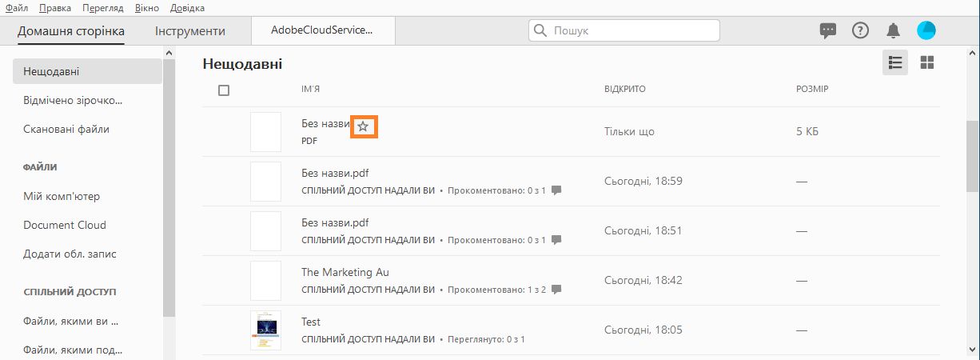Sort by ІМ'Я column header
The height and width of the screenshot is (360, 980).
(310, 88)
